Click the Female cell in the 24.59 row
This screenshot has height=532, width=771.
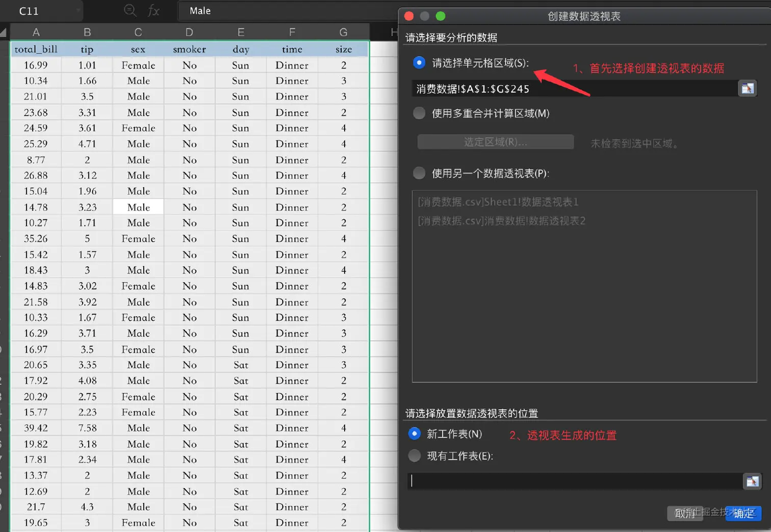tap(138, 128)
